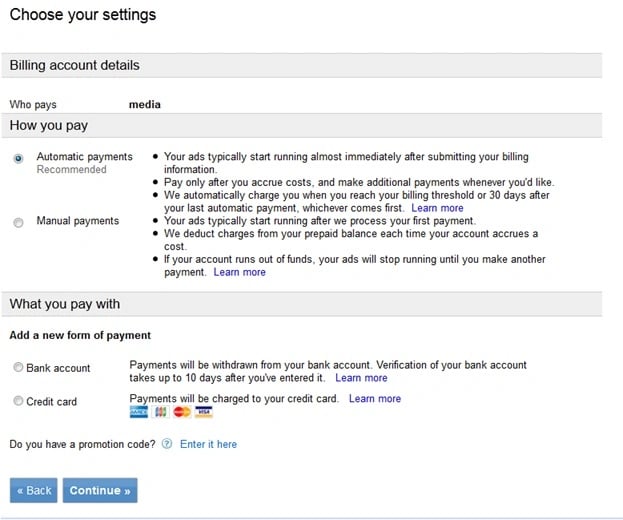Image resolution: width=623 pixels, height=520 pixels.
Task: Click the Bank account label text
Action: [58, 368]
